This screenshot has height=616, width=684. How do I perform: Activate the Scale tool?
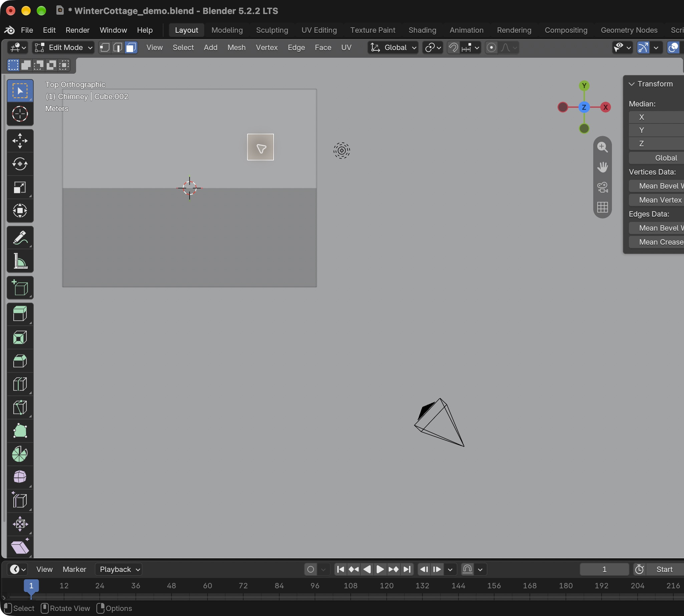tap(20, 188)
